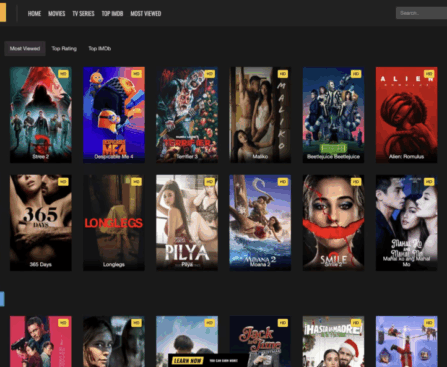Screen dimensions: 447x367
Task: Open the MOST VIEWED nav link
Action: pyautogui.click(x=146, y=14)
